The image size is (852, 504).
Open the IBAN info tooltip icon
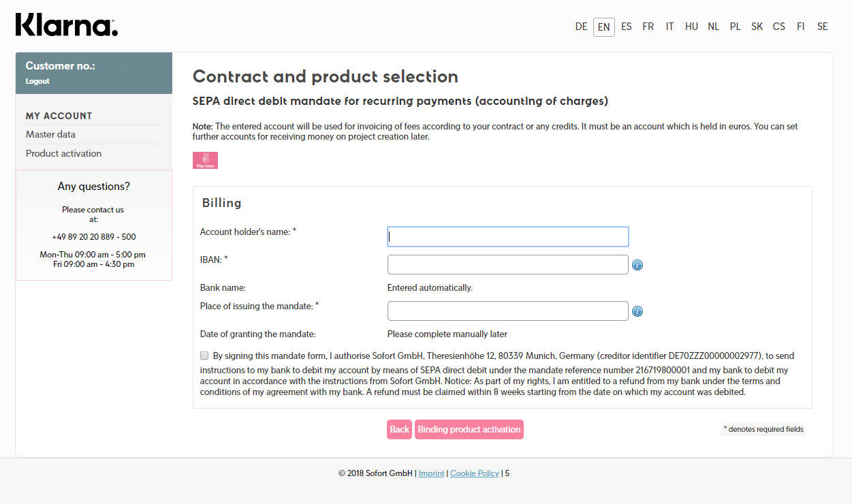tap(637, 265)
